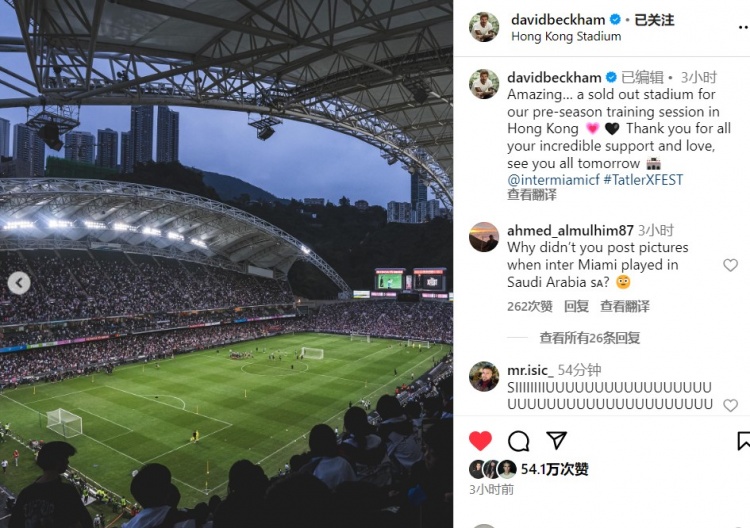Go to previous photo arrow
The width and height of the screenshot is (750, 528).
coord(19,283)
